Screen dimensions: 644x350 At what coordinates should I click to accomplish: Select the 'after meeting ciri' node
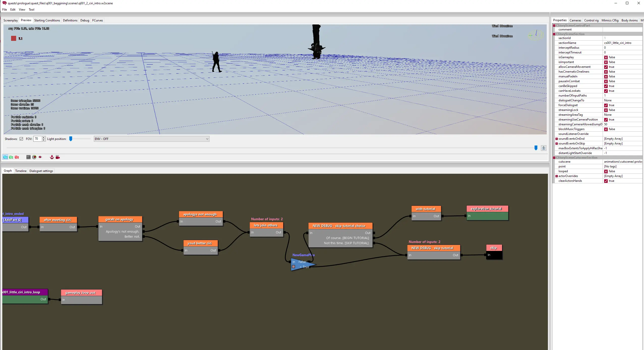[x=58, y=224]
